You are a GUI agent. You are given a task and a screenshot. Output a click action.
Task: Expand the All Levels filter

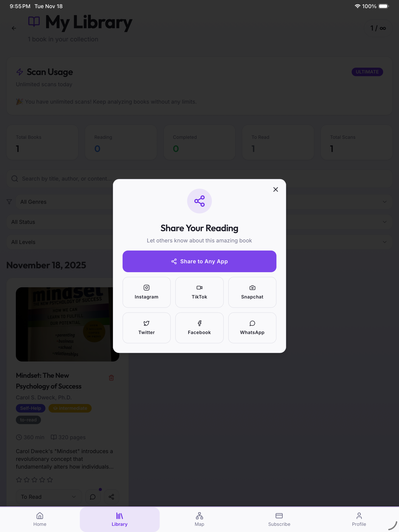point(199,242)
